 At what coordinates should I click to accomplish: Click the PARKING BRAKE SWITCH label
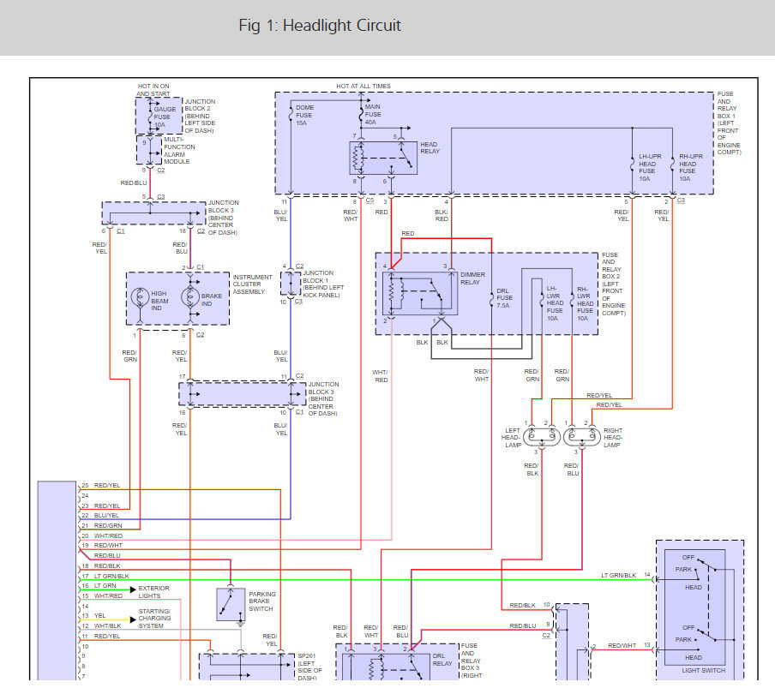click(x=262, y=601)
